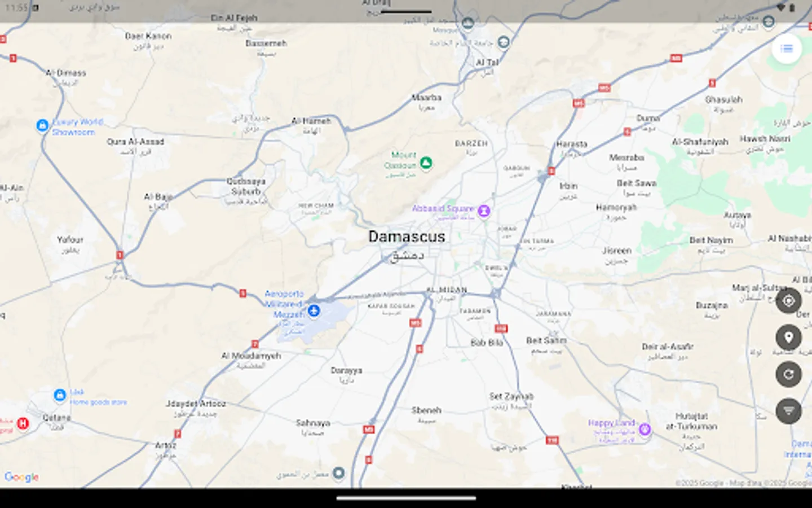The image size is (812, 508).
Task: Open the Damascus city label
Action: 407,237
